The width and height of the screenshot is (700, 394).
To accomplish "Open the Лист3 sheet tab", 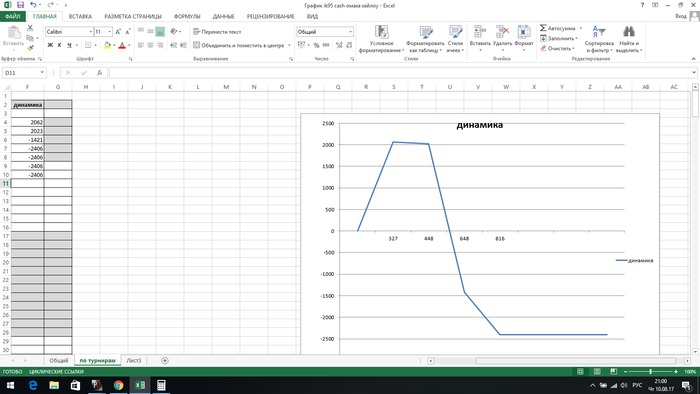I will coord(133,361).
